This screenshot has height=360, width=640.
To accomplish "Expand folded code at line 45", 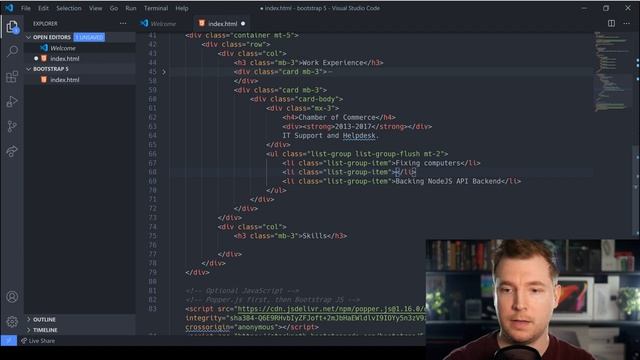I will click(x=164, y=72).
